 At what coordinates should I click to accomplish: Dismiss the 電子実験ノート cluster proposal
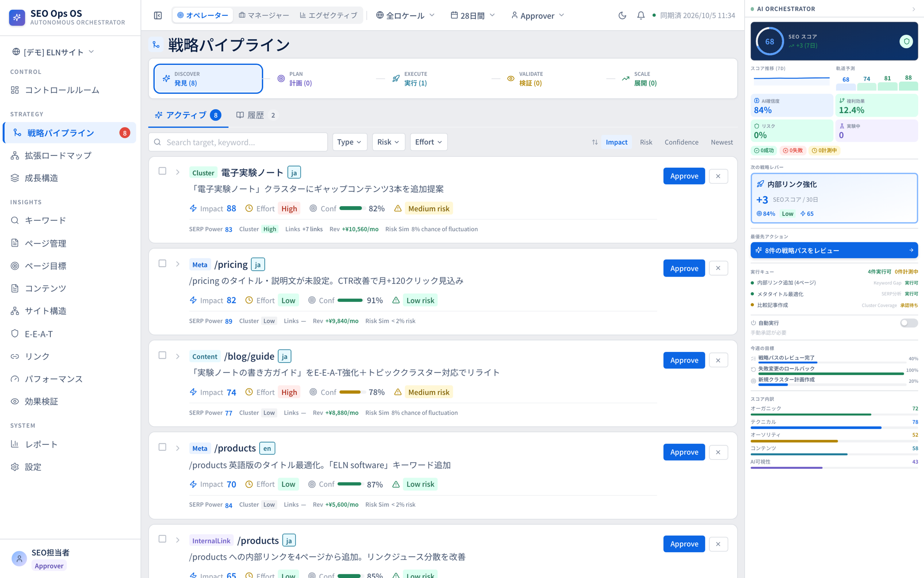pyautogui.click(x=718, y=176)
